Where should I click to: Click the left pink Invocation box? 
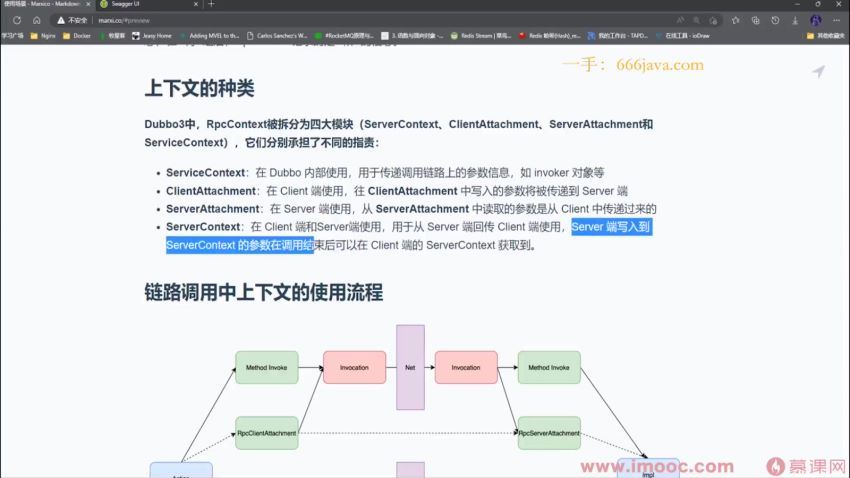[x=355, y=367]
